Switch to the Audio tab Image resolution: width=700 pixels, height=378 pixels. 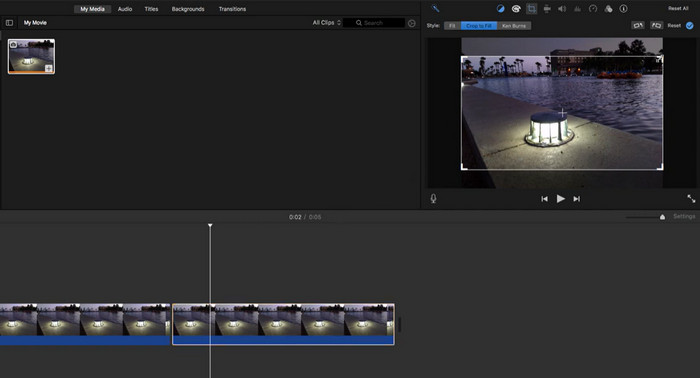[x=125, y=9]
